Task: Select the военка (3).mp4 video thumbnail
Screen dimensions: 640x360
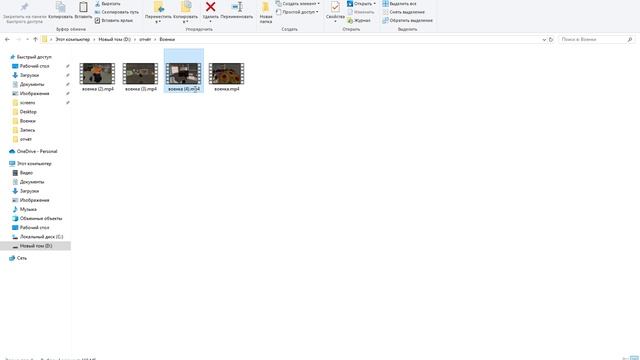Action: coord(140,74)
